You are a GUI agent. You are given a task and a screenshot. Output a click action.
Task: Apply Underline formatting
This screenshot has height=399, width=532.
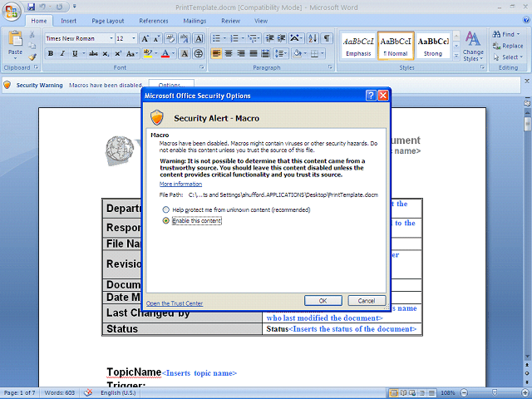coord(75,53)
